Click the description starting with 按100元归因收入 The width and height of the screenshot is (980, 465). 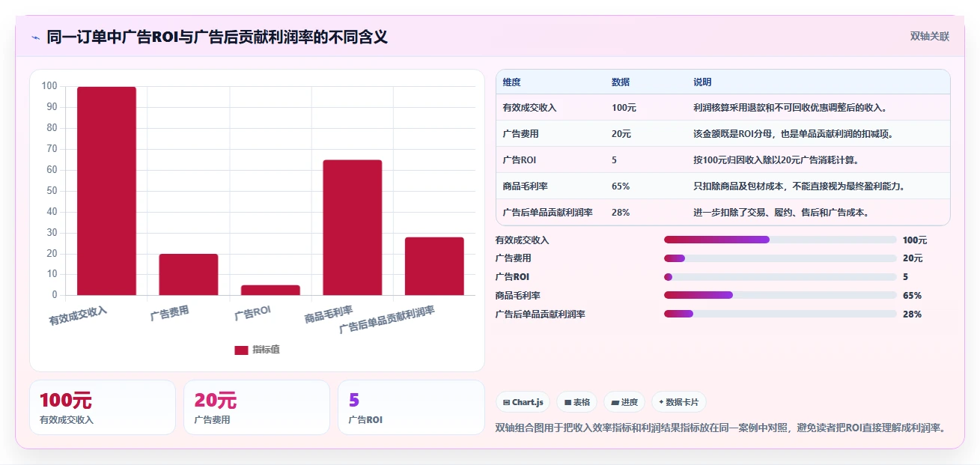[776, 159]
